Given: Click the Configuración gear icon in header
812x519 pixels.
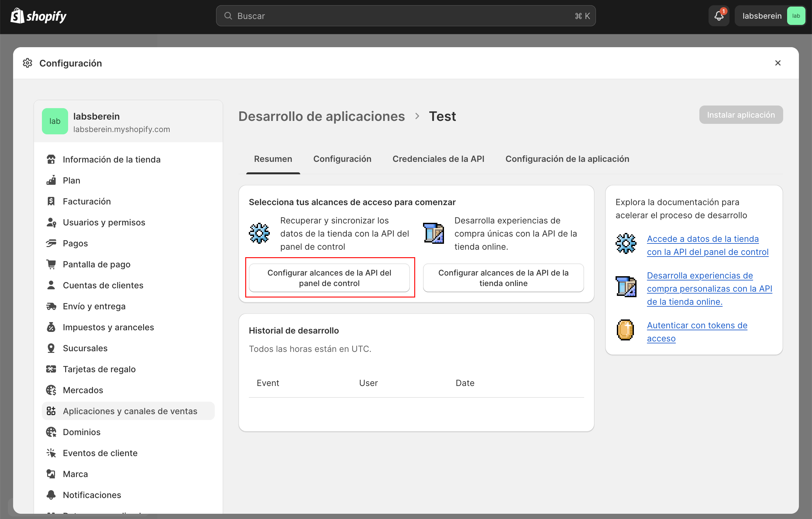Looking at the screenshot, I should [x=28, y=63].
